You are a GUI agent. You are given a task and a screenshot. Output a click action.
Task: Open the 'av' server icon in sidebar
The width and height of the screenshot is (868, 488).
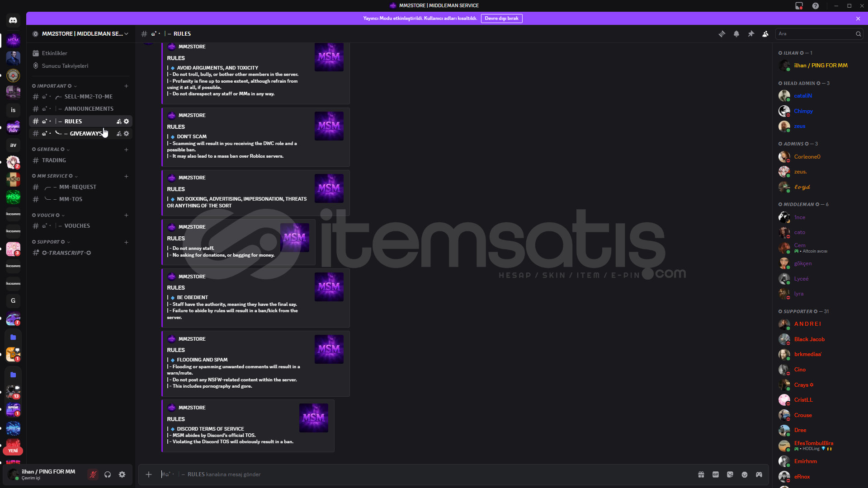pos(13,145)
